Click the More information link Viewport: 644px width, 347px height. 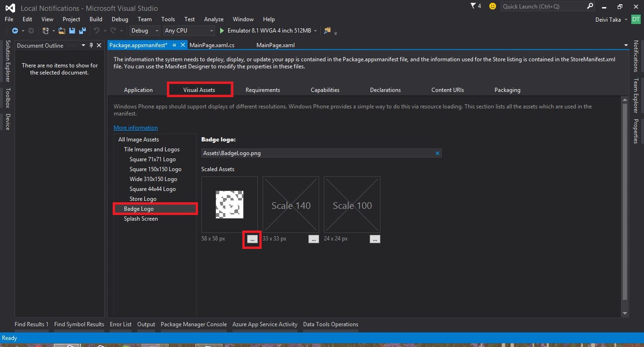[x=136, y=128]
